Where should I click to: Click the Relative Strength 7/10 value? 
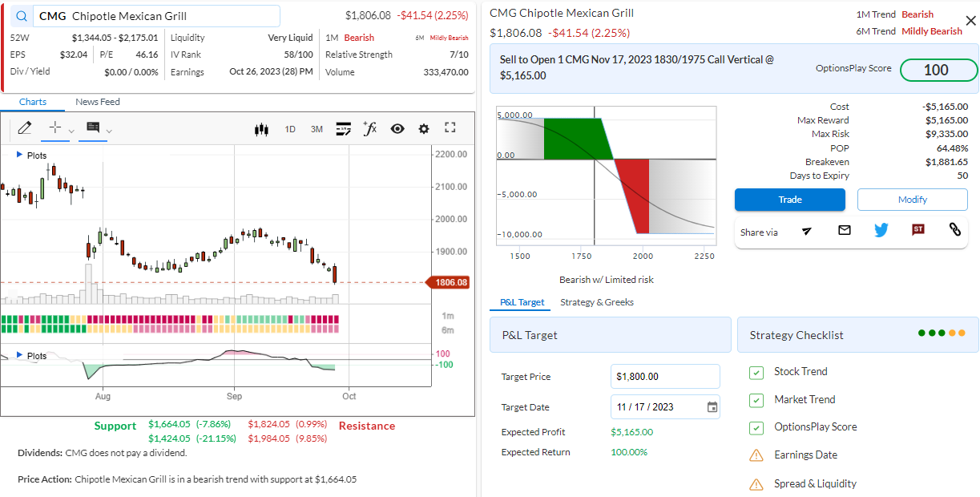(x=459, y=55)
